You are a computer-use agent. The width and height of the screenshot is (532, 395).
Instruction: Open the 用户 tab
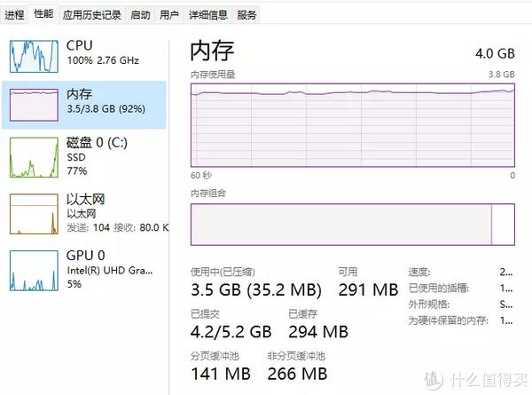click(169, 14)
